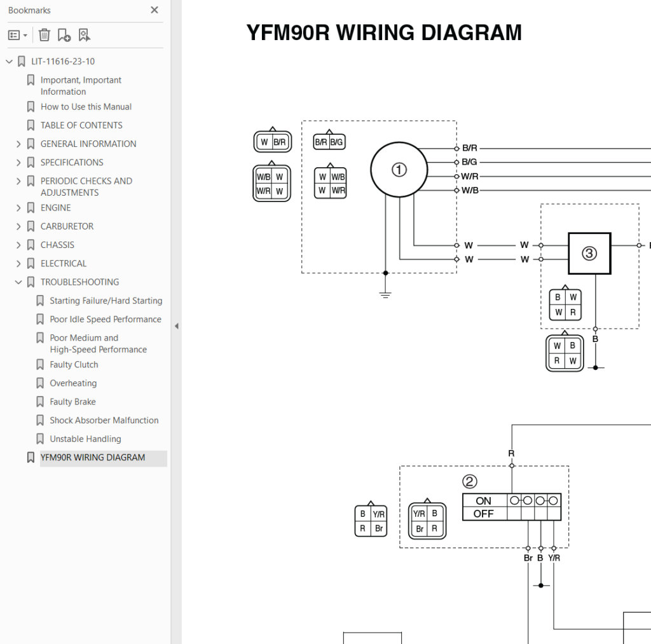Go to Starting Failure/Hard Starting bookmark
Screen dimensions: 651x644
point(106,301)
